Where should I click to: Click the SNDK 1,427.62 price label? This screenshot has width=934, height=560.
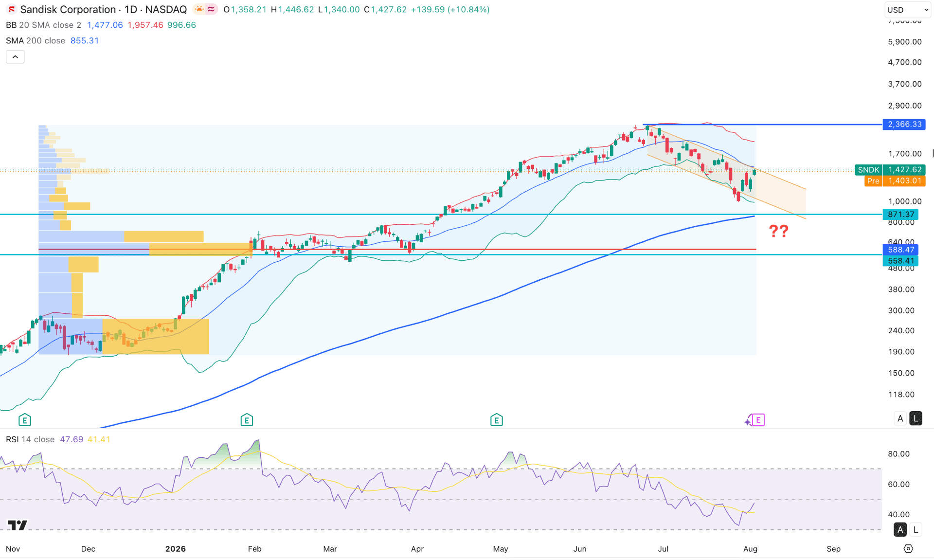point(890,170)
